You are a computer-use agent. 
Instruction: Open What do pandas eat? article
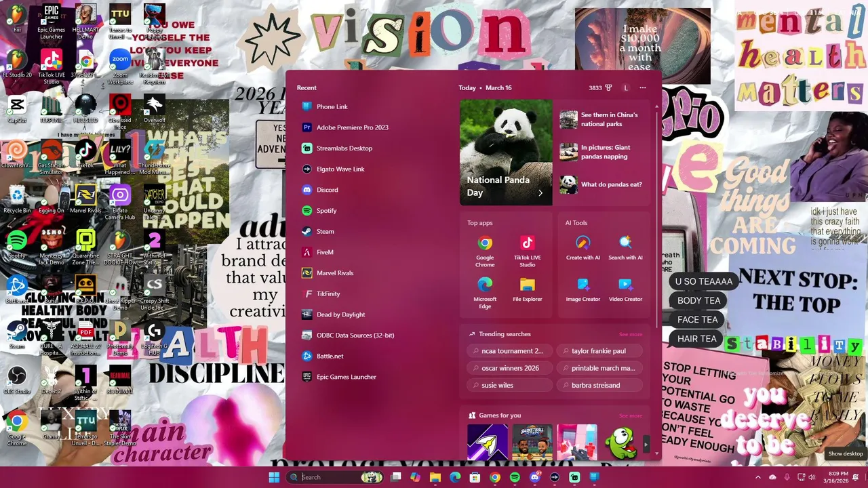tap(601, 184)
